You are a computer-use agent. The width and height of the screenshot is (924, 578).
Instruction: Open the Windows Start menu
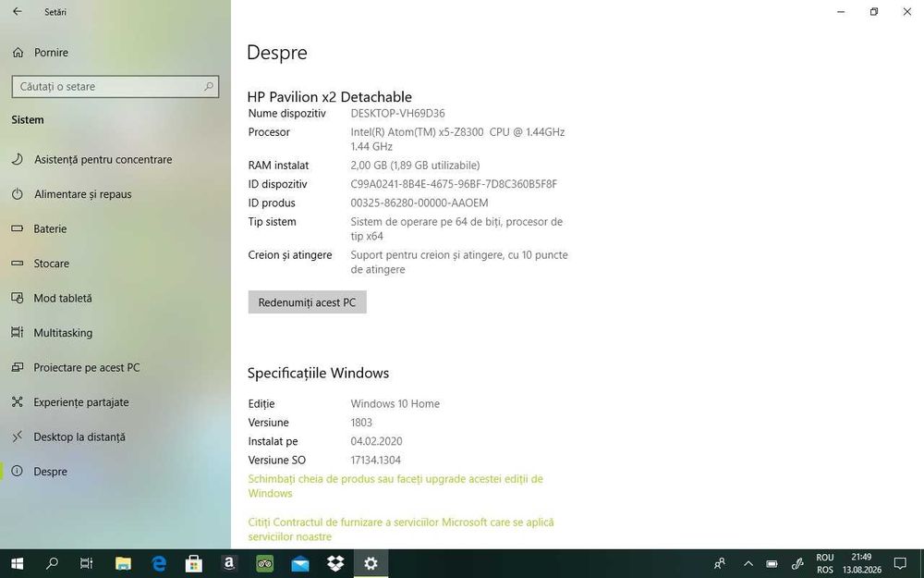pyautogui.click(x=17, y=564)
